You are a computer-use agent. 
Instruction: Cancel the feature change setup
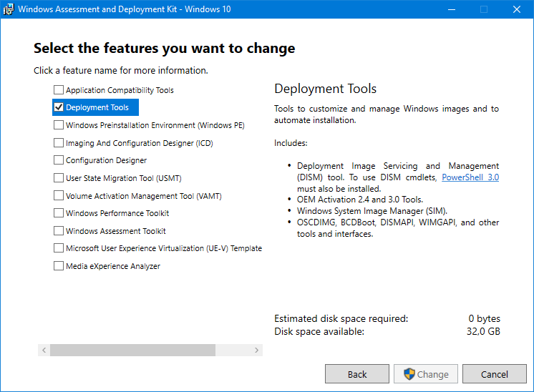pyautogui.click(x=494, y=374)
